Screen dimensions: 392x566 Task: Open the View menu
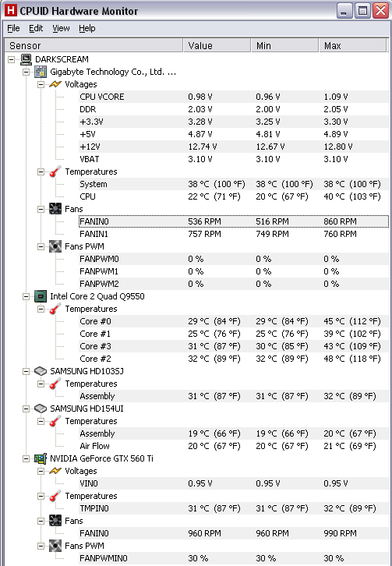tap(61, 28)
